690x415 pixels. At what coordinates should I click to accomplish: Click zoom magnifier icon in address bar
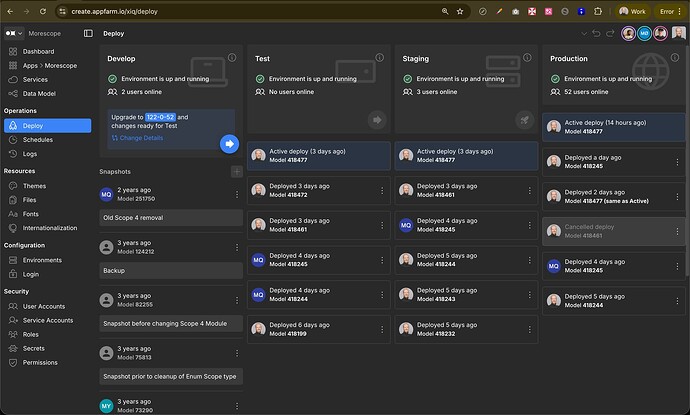[445, 11]
